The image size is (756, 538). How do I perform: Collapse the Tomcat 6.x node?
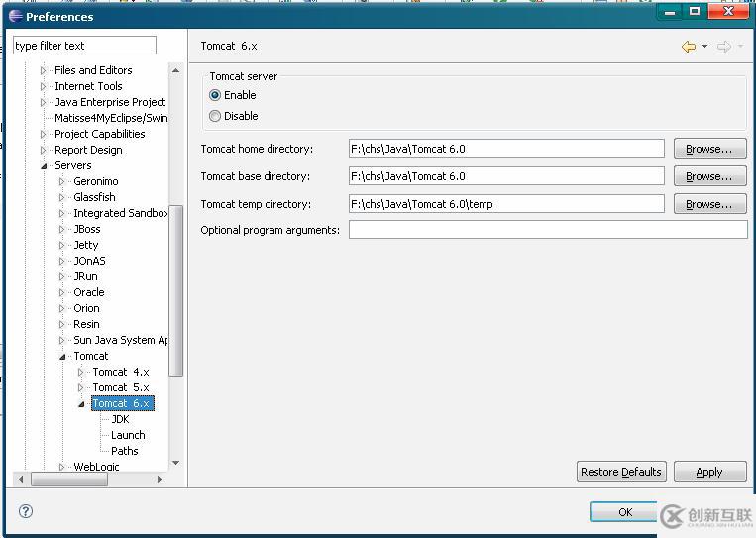[81, 404]
